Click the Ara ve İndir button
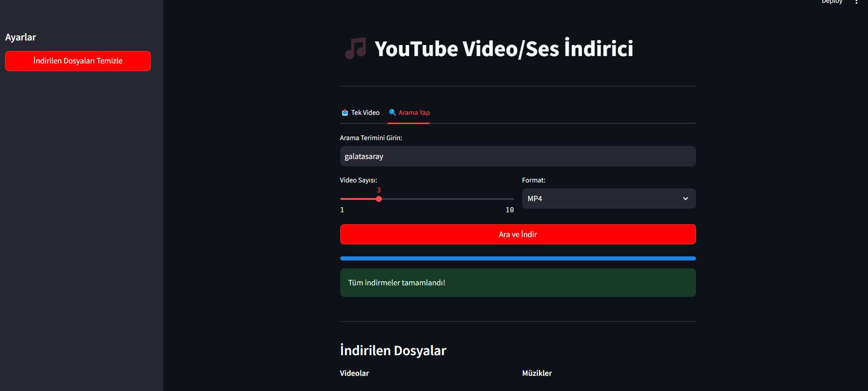The width and height of the screenshot is (868, 391). [518, 234]
